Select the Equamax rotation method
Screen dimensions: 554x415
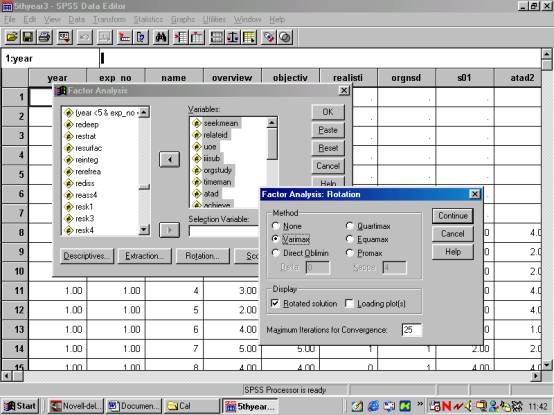[x=349, y=239]
